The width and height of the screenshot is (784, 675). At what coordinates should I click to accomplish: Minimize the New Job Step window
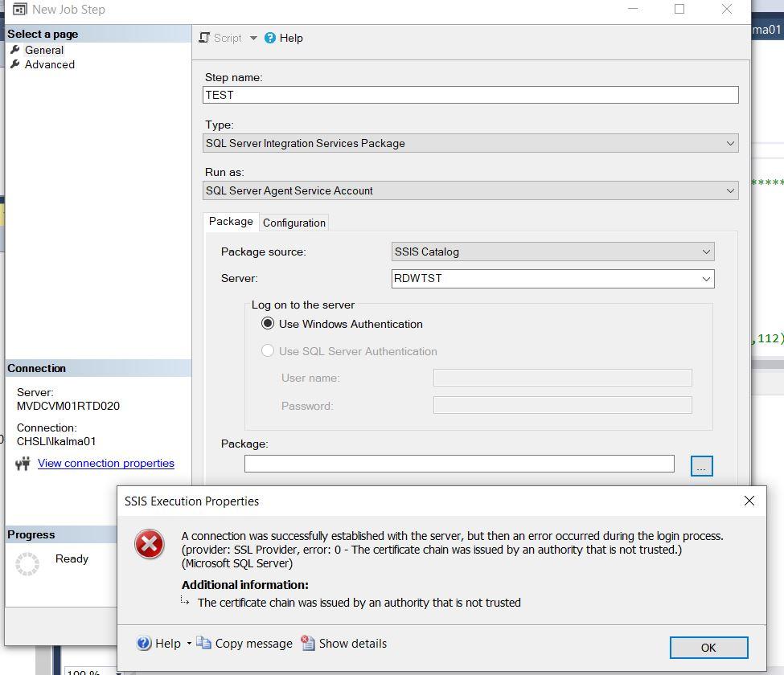pyautogui.click(x=633, y=9)
